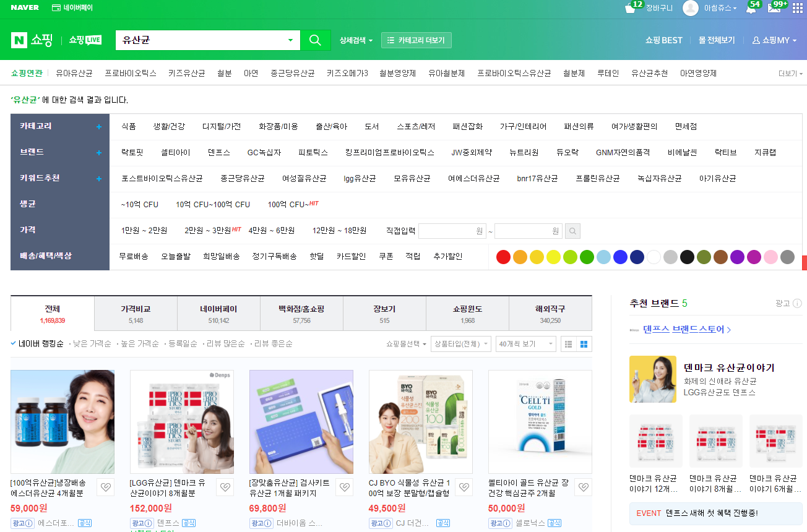807x532 pixels.
Task: Wishlist heart for 덴마크 유산균이야기 8개월분
Action: click(x=225, y=487)
